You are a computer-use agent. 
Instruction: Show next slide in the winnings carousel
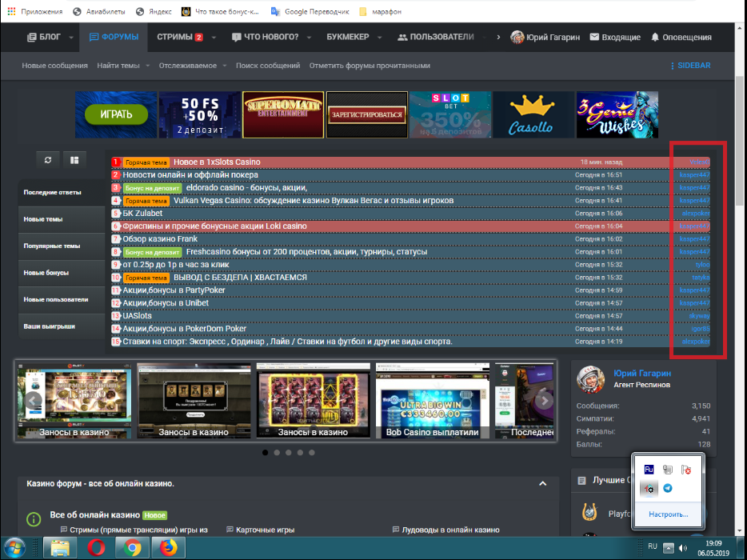[x=544, y=400]
